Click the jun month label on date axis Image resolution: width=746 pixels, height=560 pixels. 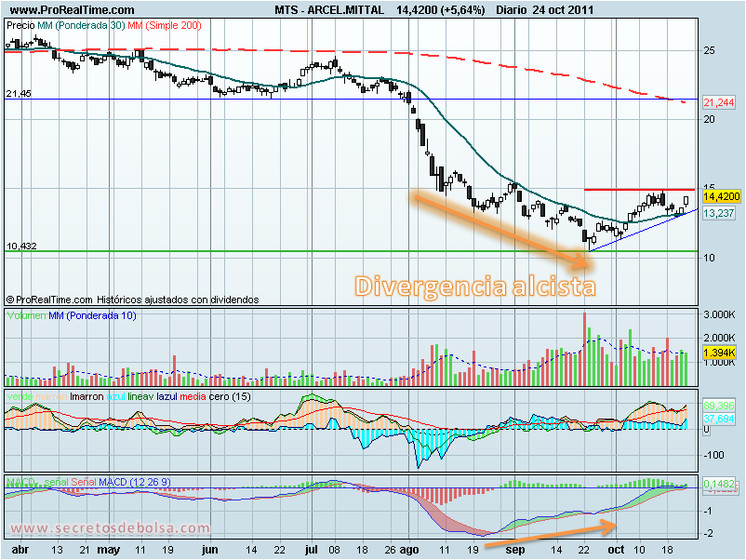(210, 550)
